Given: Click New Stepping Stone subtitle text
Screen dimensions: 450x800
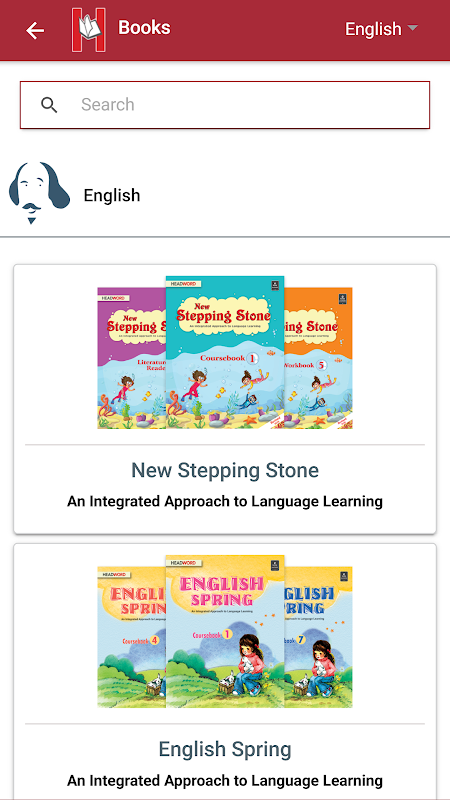Looking at the screenshot, I should coord(225,501).
